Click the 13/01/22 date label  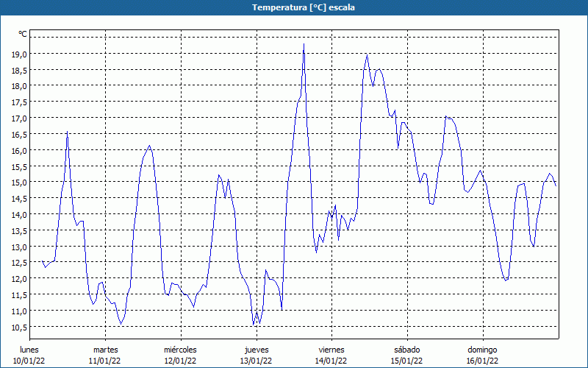point(256,361)
